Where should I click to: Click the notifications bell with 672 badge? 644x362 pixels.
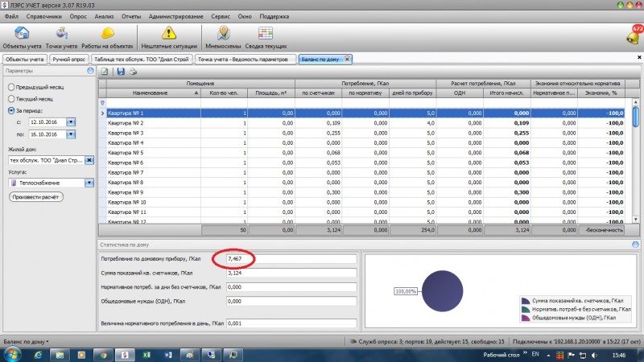click(x=633, y=36)
